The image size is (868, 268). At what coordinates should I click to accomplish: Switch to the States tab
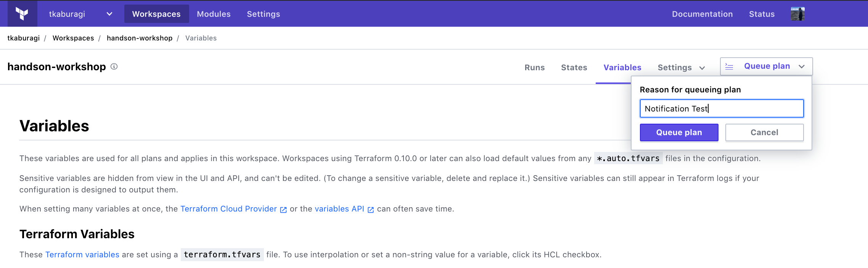[x=574, y=68]
